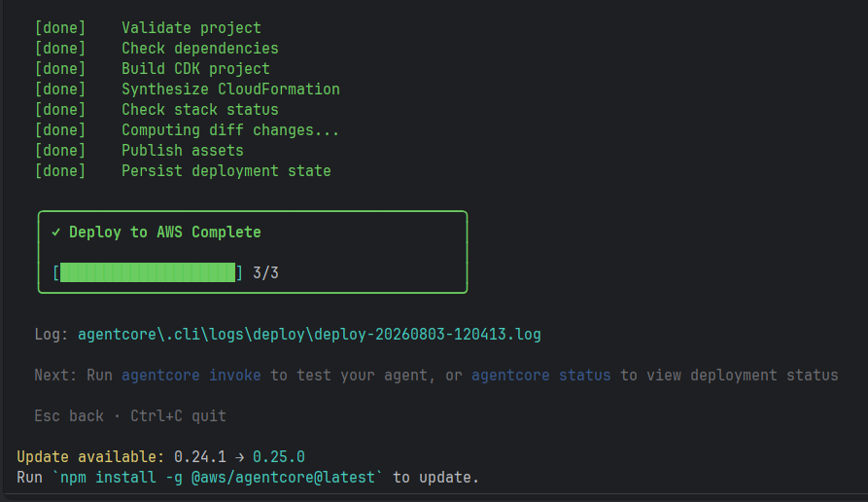The height and width of the screenshot is (502, 868).
Task: Click the green checkmark before Deploy to AWS
Action: [56, 233]
